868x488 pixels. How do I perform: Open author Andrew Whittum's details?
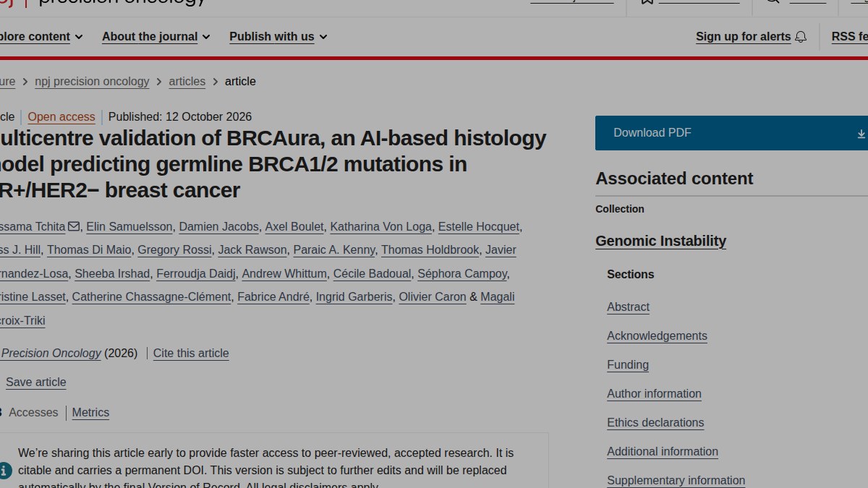click(284, 273)
